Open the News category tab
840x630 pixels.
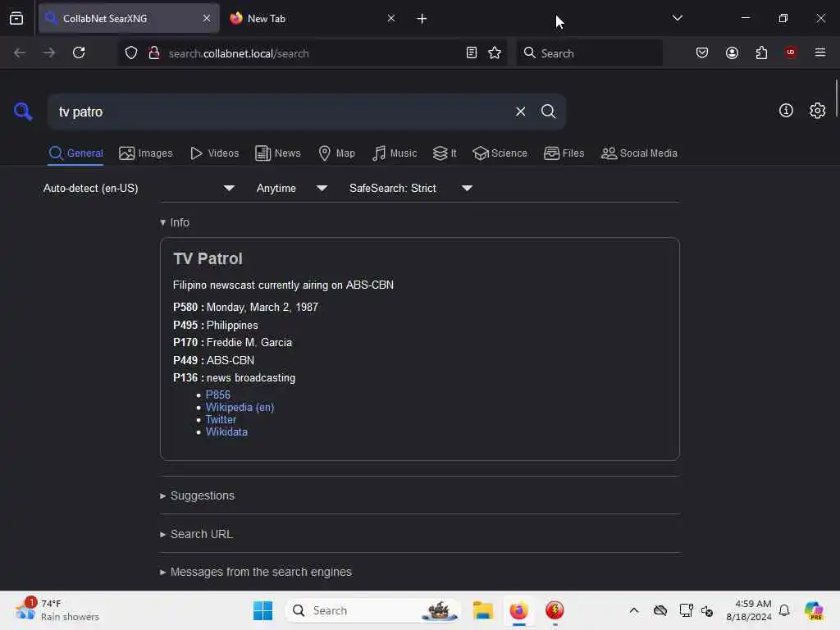point(278,153)
